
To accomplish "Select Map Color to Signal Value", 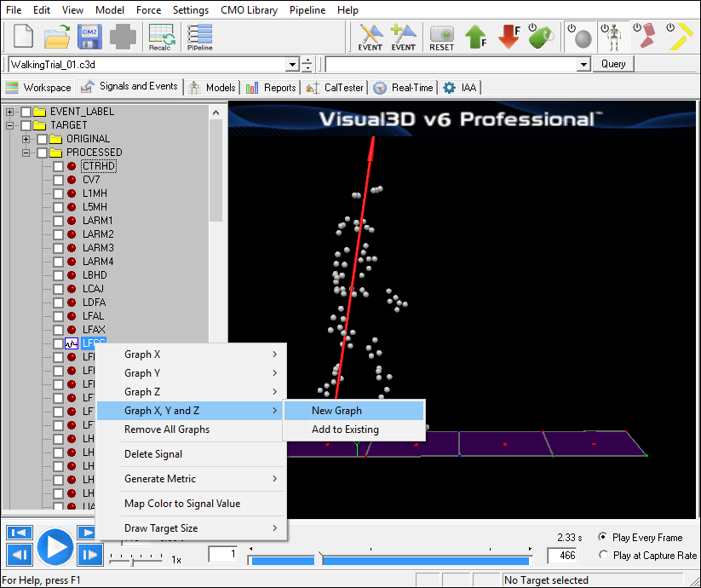I will [192, 504].
